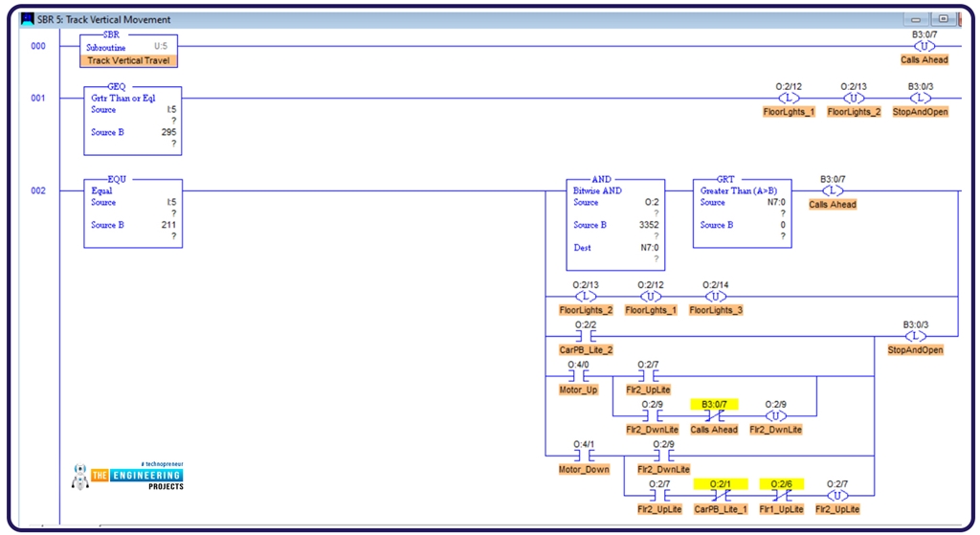This screenshot has height=535, width=980.
Task: Click the window icon in the SBR 5 title bar
Action: click(28, 19)
